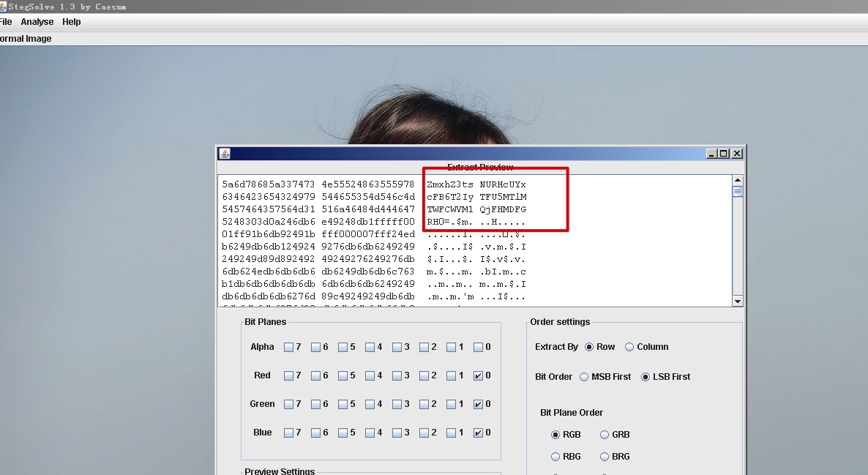Enable Red bit plane 2 checkbox

coord(424,376)
